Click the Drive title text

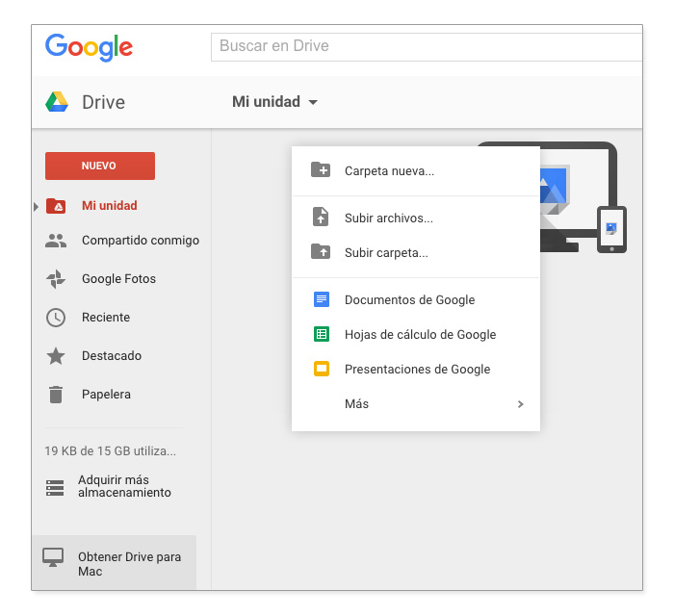pos(104,103)
